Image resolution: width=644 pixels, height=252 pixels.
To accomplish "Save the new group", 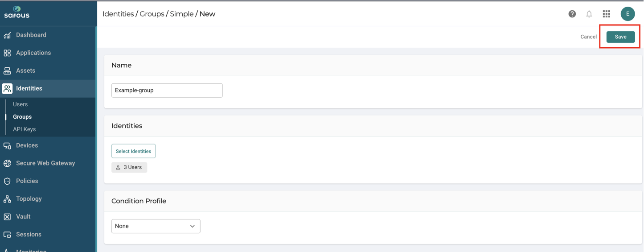I will click(620, 37).
